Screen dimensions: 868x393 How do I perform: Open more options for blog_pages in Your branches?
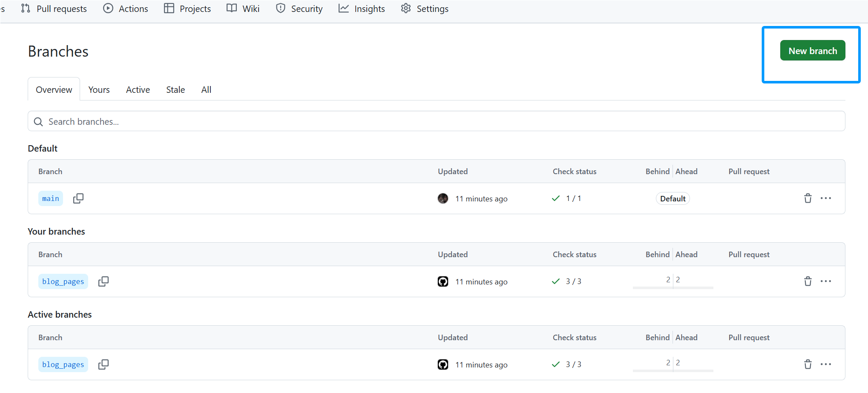click(825, 281)
